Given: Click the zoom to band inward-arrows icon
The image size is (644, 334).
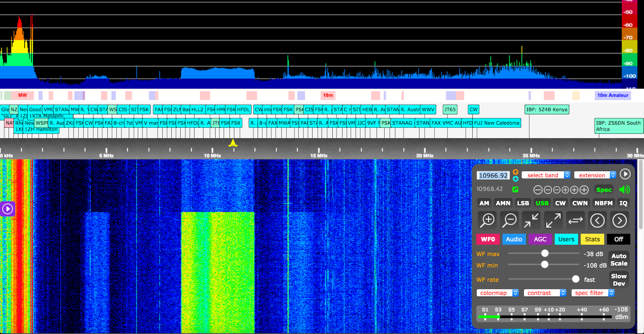Looking at the screenshot, I should coord(532,220).
